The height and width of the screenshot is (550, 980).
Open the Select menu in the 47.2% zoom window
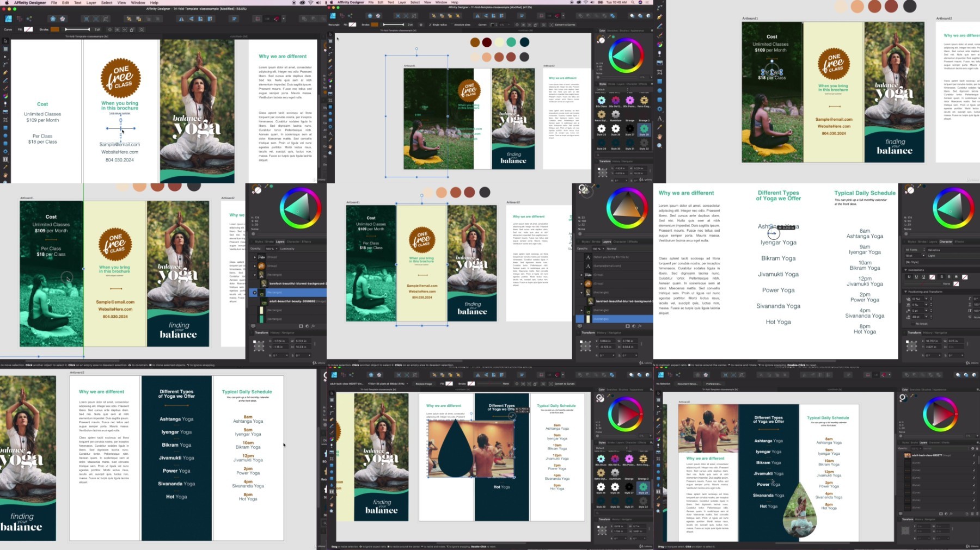tap(415, 2)
